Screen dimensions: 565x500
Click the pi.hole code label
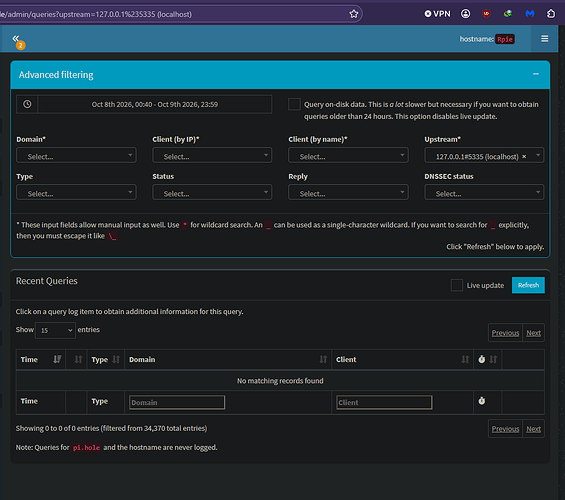(86, 447)
